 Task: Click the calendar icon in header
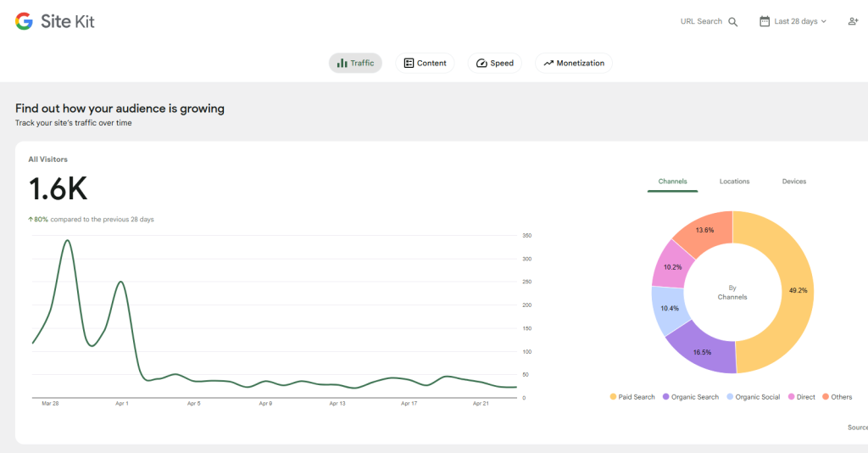[x=765, y=21]
